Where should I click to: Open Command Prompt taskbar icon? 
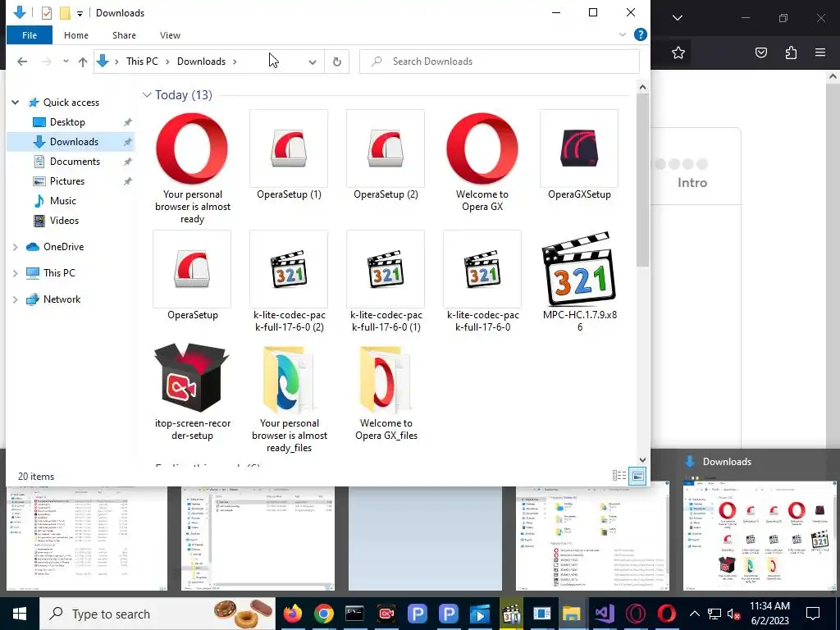(354, 614)
